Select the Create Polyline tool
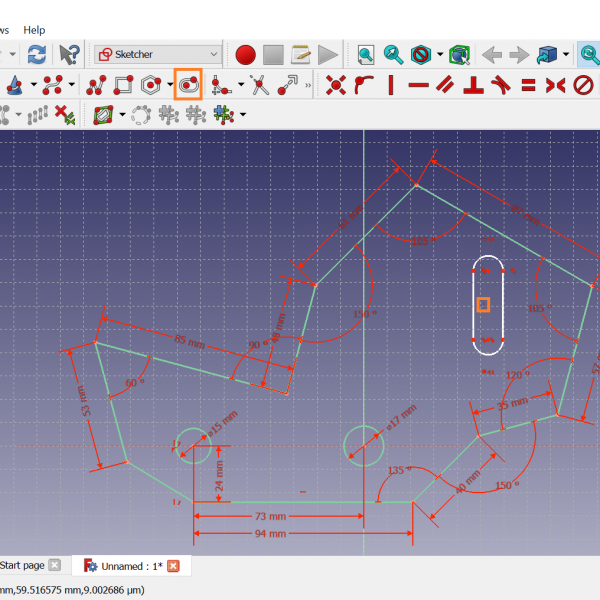 [97, 85]
